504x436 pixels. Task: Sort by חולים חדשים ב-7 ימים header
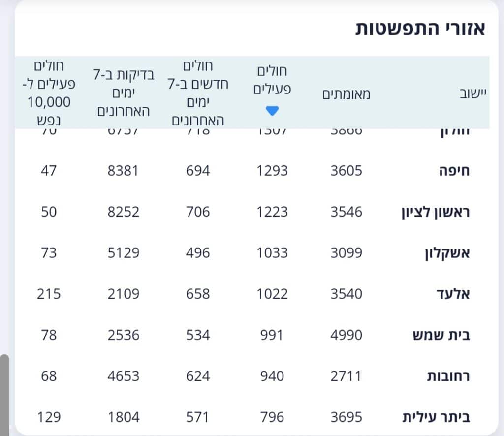pos(198,93)
